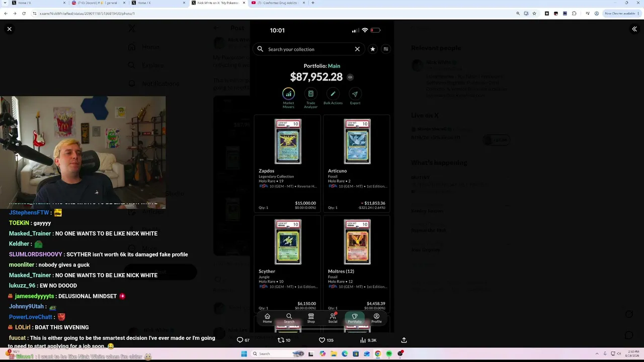The width and height of the screenshot is (644, 362).
Task: Close the photo viewer with the X icon
Action: click(9, 29)
